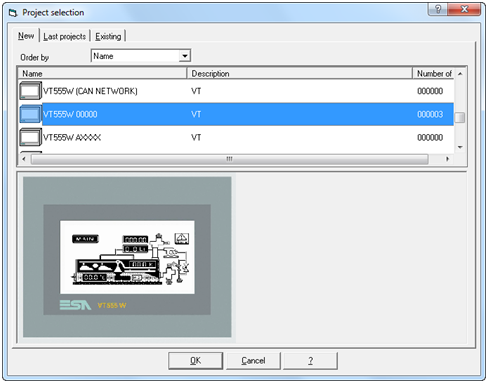Viewport: 488px width, 383px height.
Task: Open the Order by dropdown
Action: click(x=185, y=56)
